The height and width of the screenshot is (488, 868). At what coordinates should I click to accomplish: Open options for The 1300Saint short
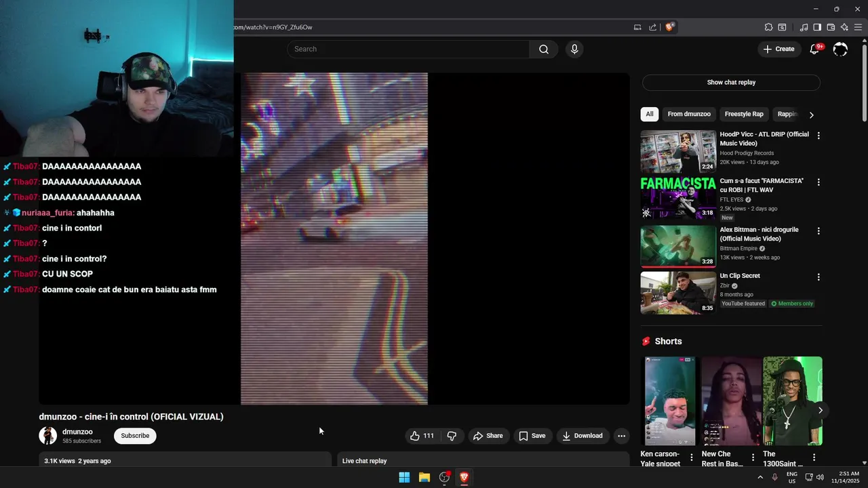click(x=814, y=457)
